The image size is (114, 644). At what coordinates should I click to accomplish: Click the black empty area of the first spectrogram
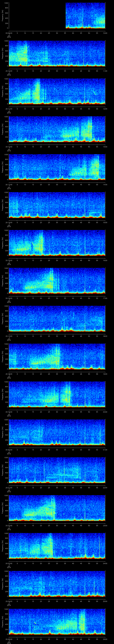(x=37, y=16)
